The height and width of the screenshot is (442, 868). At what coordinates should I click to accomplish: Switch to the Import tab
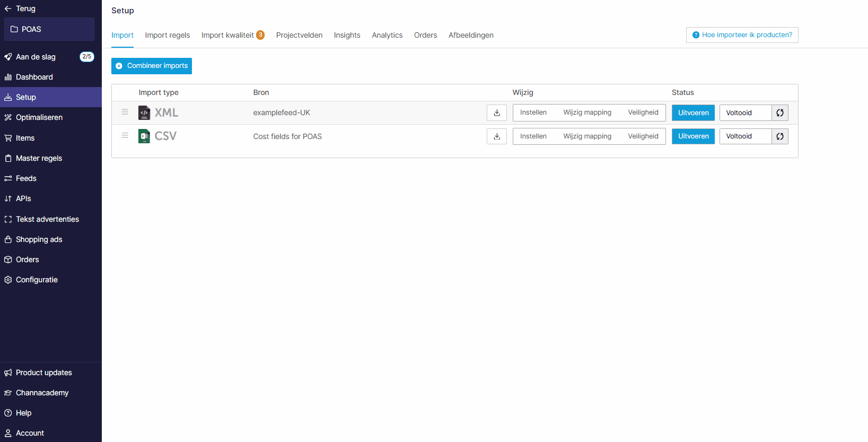click(122, 35)
